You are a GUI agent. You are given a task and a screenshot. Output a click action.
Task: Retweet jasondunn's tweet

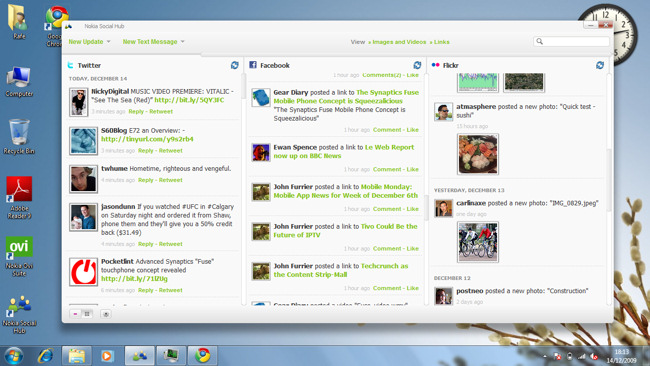point(171,244)
